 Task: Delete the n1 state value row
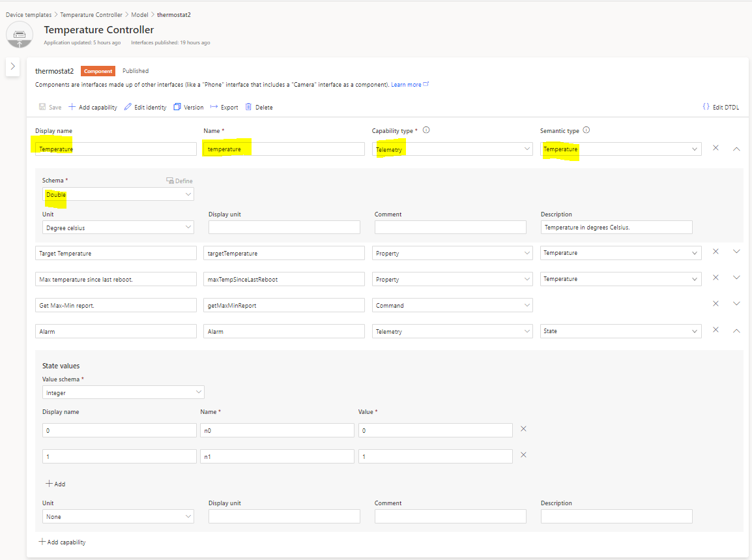(523, 455)
